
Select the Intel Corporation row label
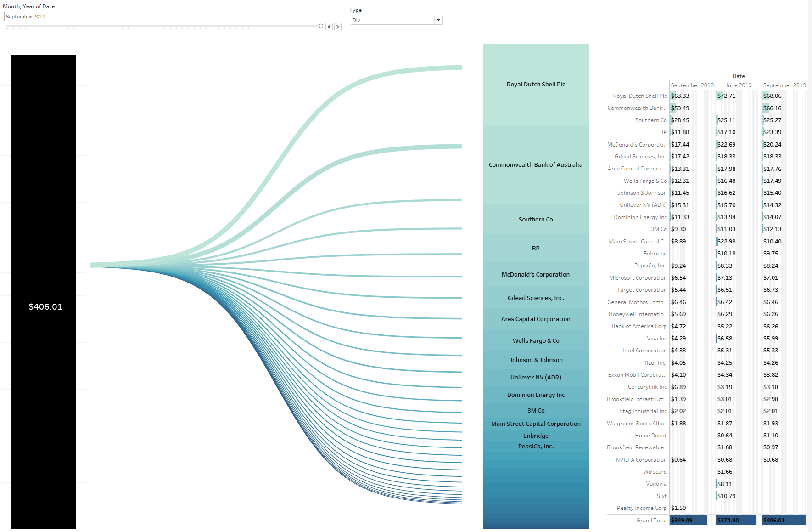coord(644,351)
